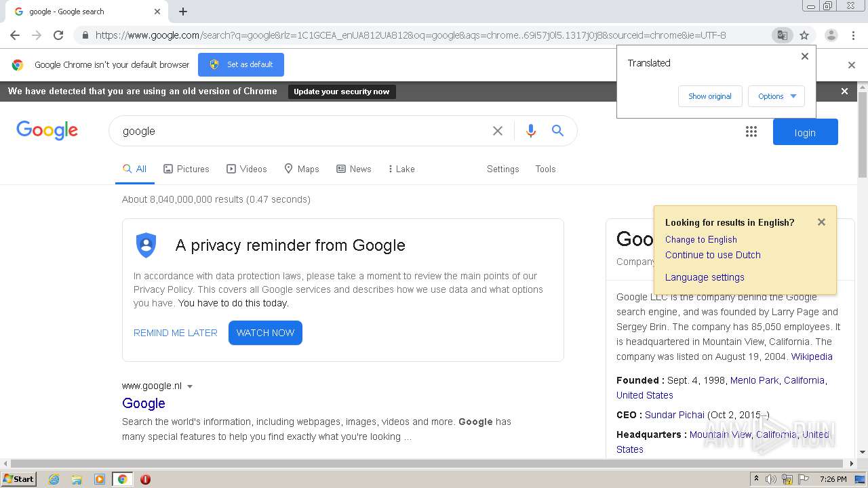Open the Wikipedia link in knowledge panel

812,357
